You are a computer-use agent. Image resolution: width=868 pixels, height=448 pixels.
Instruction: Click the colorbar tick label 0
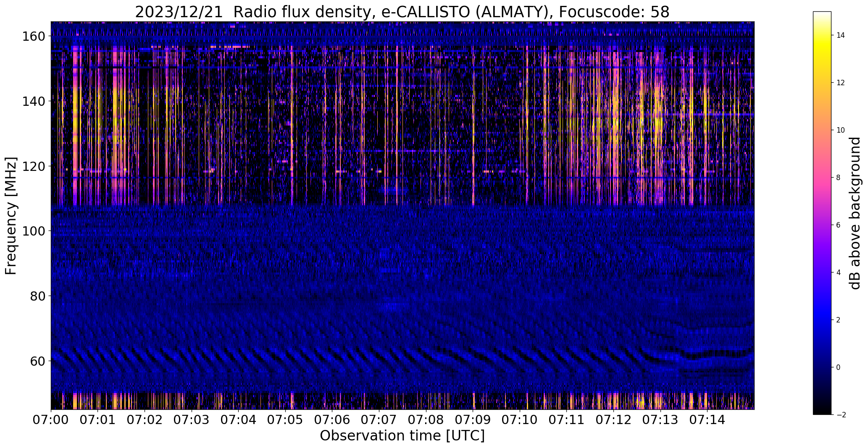coord(839,367)
